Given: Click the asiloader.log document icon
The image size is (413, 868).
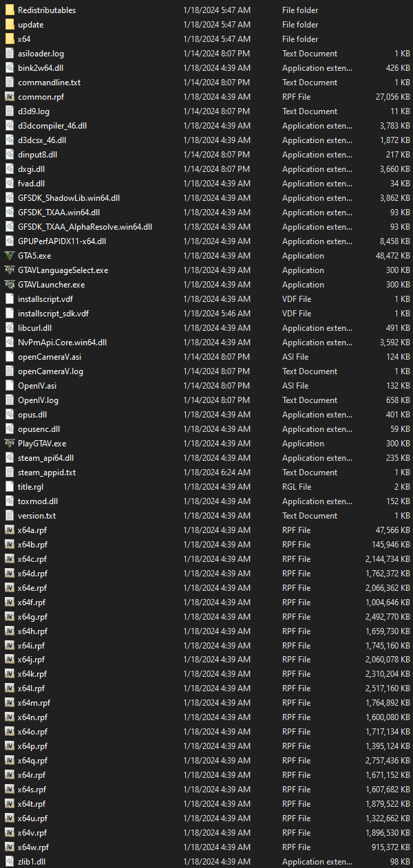Looking at the screenshot, I should click(x=10, y=54).
